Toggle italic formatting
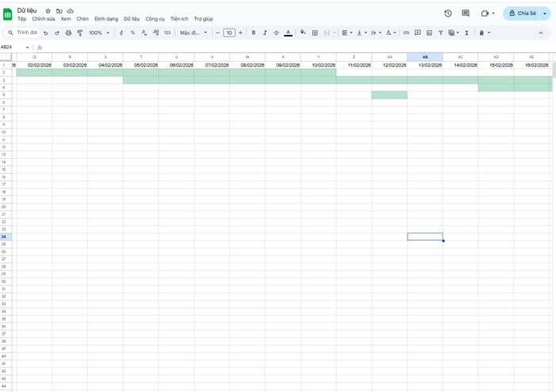 coord(264,33)
